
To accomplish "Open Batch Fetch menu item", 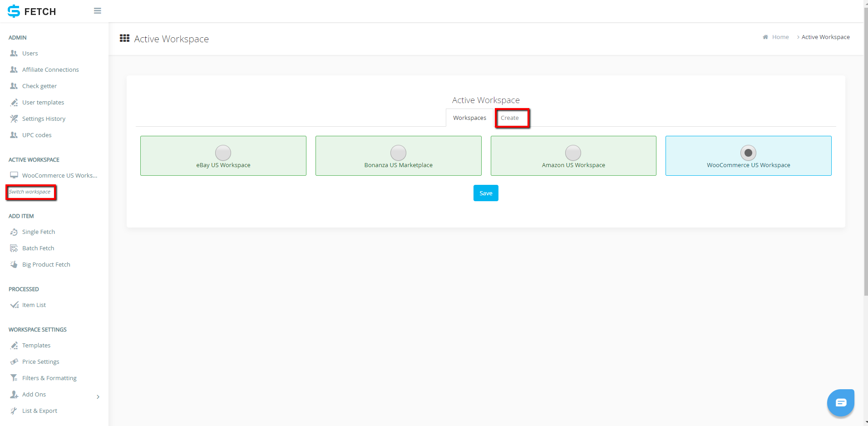I will [x=38, y=248].
